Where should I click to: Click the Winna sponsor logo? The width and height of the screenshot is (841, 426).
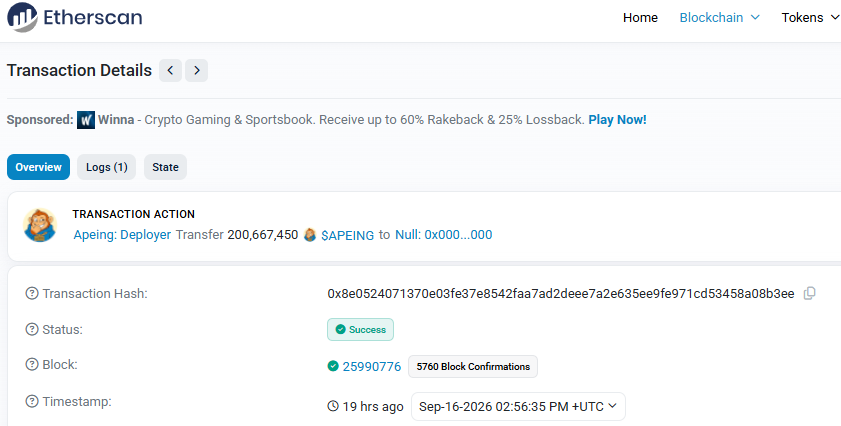[86, 120]
